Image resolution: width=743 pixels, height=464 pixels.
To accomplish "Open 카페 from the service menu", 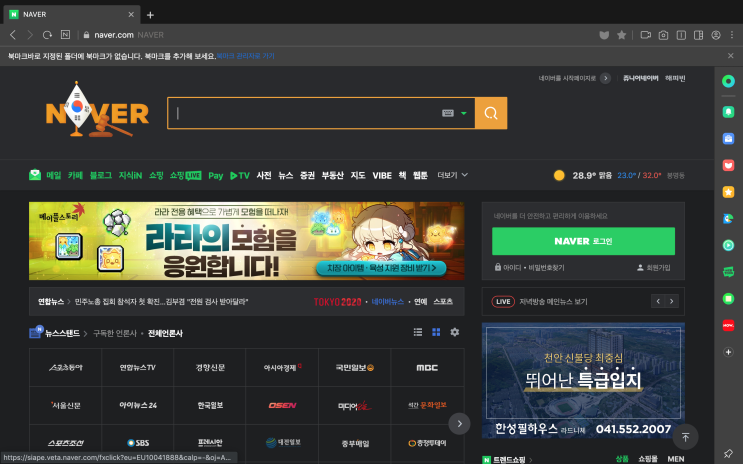I will click(75, 175).
